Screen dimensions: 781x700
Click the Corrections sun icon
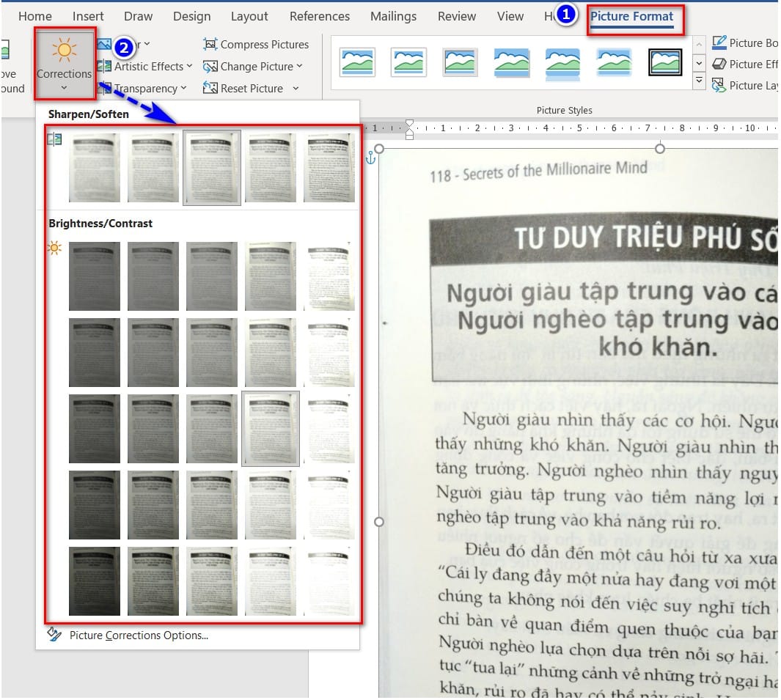(x=65, y=51)
